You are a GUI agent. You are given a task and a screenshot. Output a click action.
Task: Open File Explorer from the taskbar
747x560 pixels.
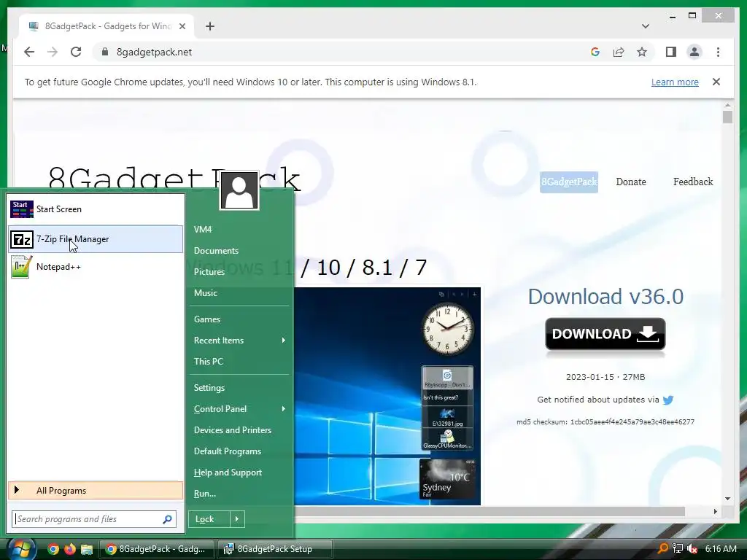coord(87,549)
